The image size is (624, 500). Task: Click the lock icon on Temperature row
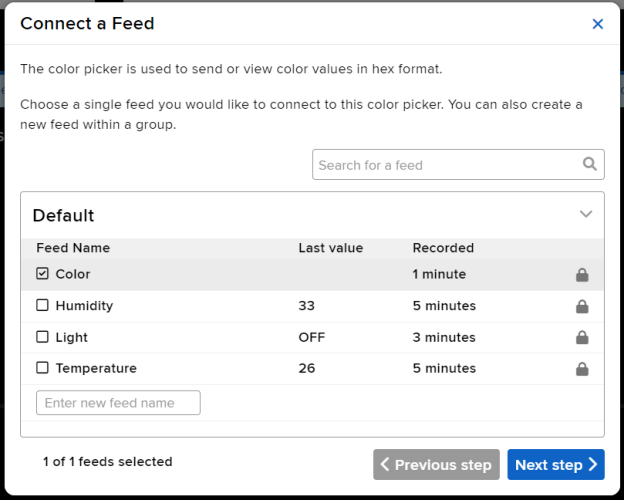point(582,369)
